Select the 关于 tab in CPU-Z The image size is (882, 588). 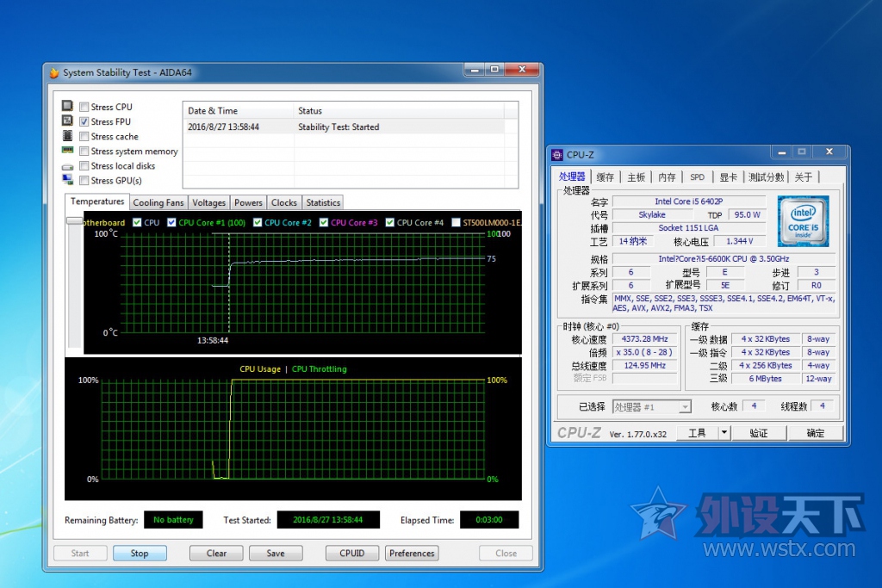[x=804, y=177]
